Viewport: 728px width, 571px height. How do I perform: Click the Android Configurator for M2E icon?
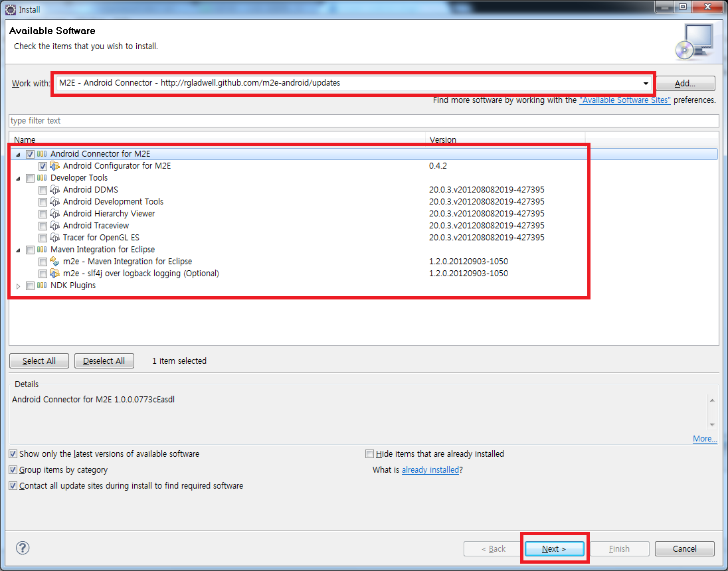55,166
